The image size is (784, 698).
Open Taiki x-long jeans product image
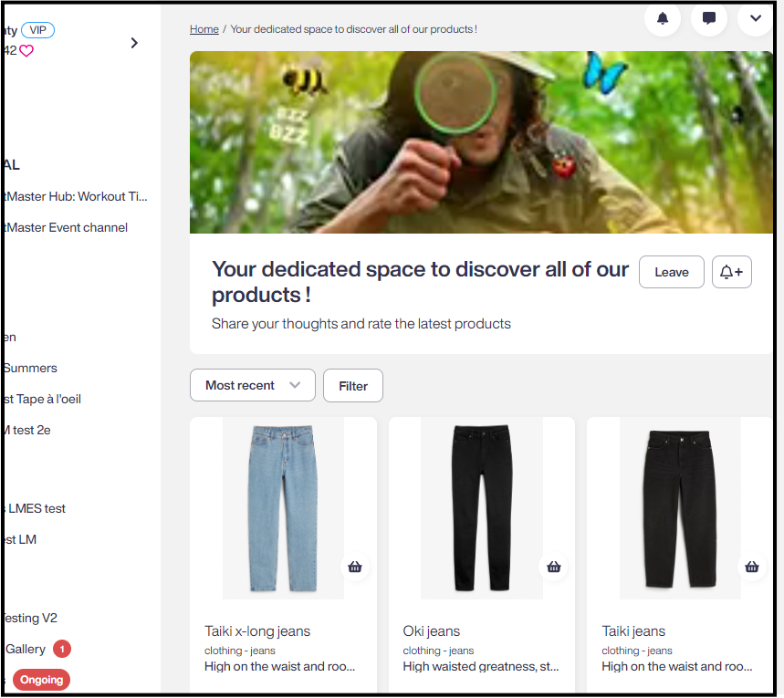point(283,507)
